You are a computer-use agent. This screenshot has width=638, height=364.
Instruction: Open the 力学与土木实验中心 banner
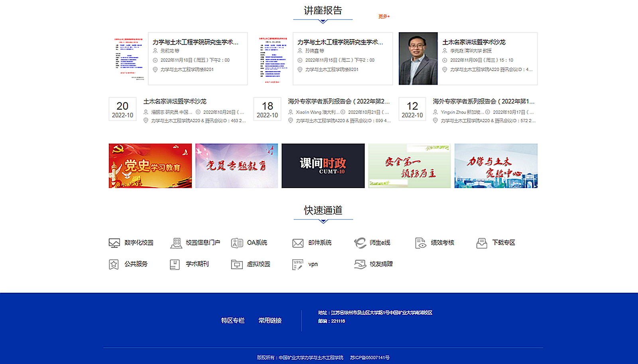tap(496, 166)
